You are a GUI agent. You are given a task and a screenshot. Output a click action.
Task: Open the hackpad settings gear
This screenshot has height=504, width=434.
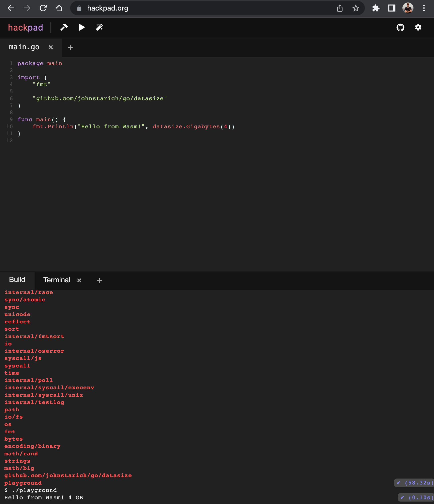pyautogui.click(x=418, y=28)
